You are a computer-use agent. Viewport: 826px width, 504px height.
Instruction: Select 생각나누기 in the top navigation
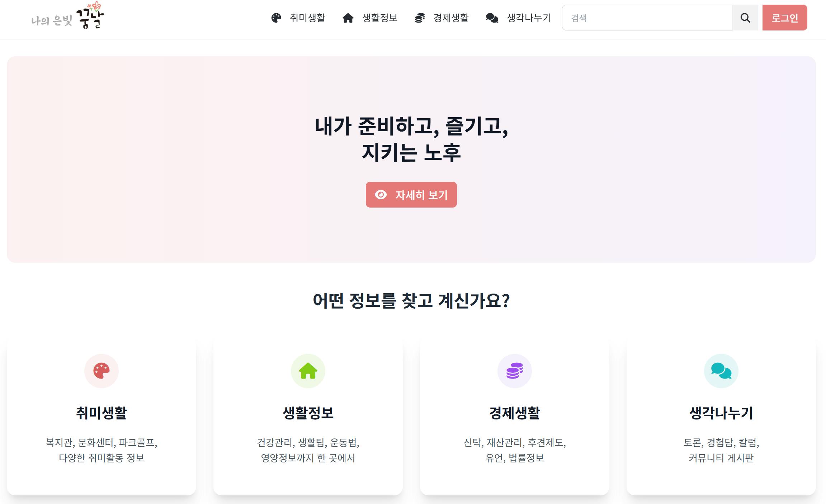pos(529,18)
